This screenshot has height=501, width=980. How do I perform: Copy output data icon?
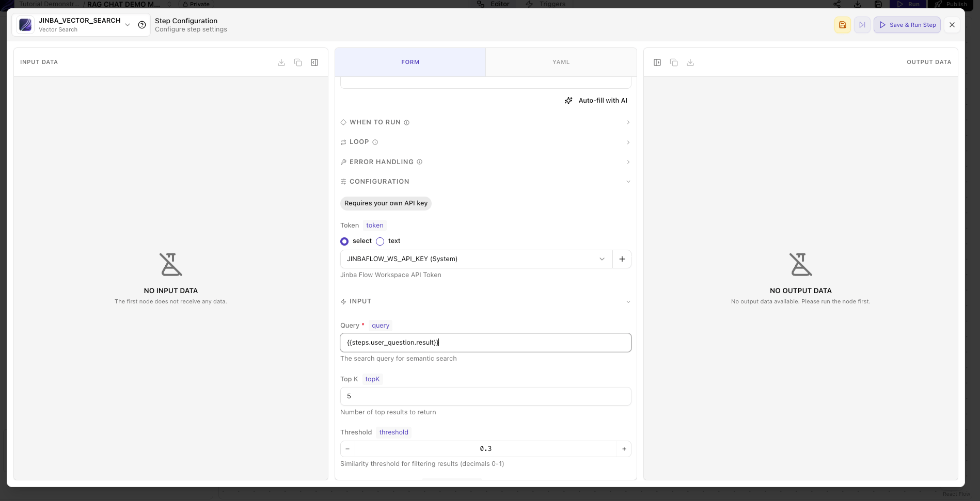click(674, 62)
